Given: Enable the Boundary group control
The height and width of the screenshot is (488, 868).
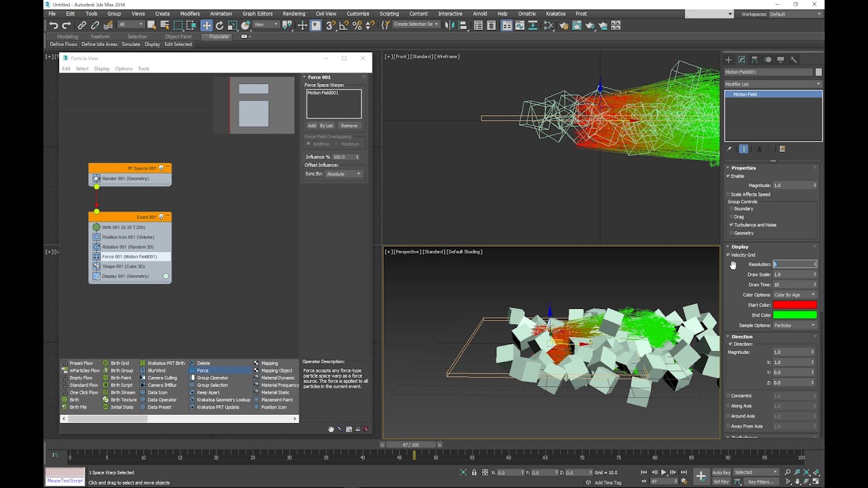Looking at the screenshot, I should (732, 209).
